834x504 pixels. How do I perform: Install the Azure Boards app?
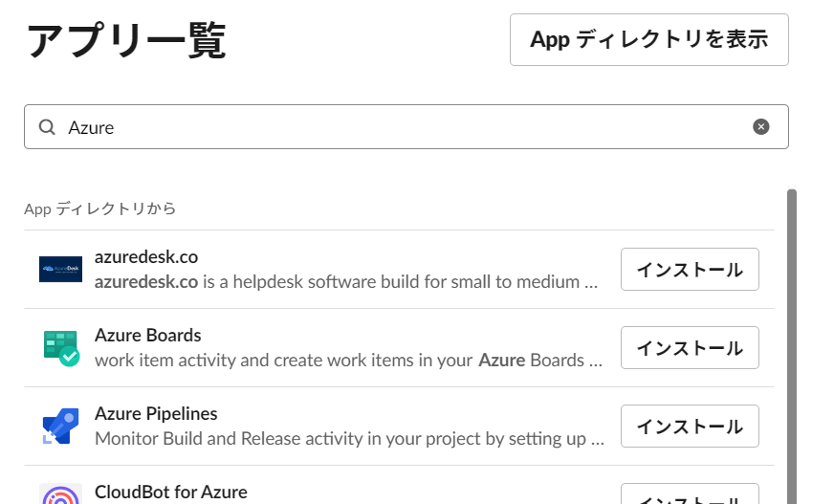(x=690, y=348)
